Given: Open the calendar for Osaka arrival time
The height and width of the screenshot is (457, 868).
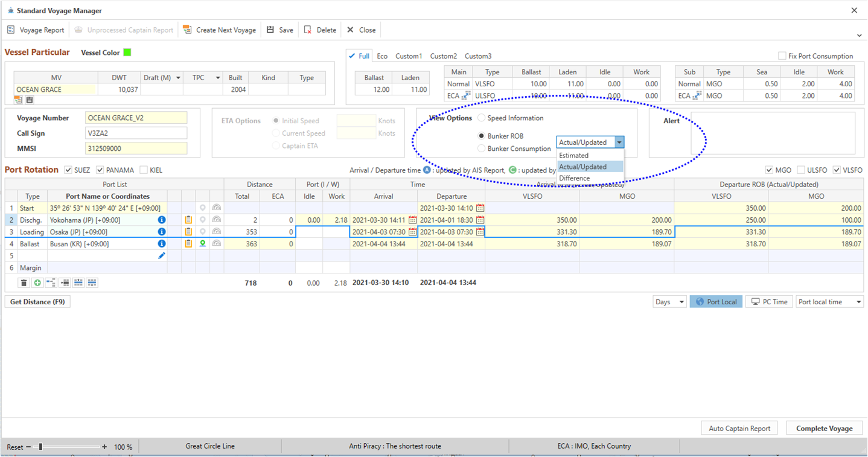Looking at the screenshot, I should click(412, 232).
